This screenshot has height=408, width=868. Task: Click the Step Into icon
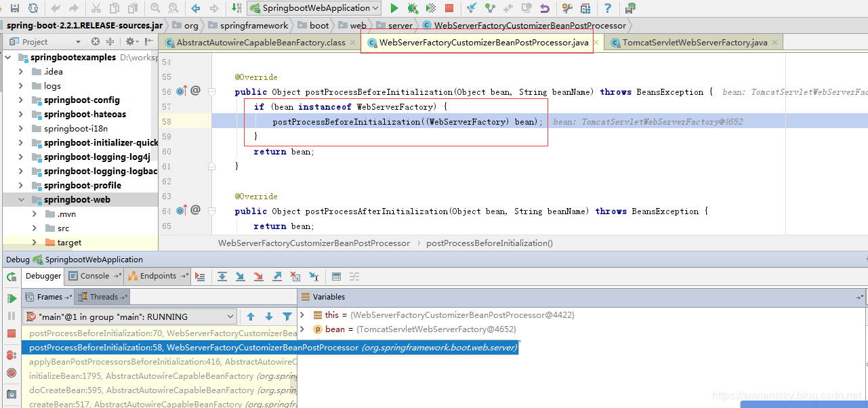pyautogui.click(x=241, y=277)
